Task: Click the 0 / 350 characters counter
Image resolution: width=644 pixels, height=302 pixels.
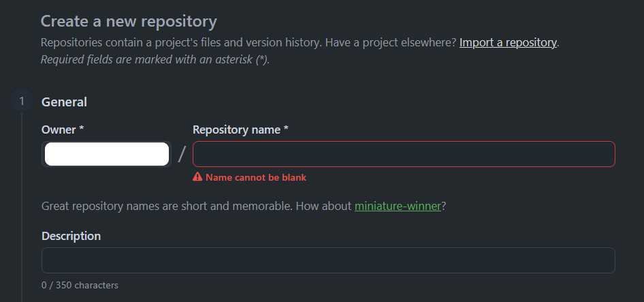Action: (x=80, y=285)
